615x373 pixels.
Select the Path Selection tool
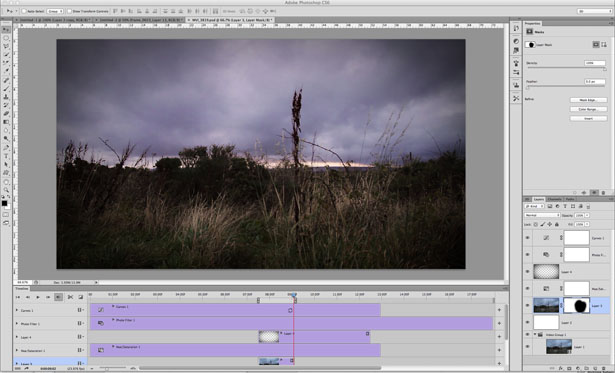6,164
